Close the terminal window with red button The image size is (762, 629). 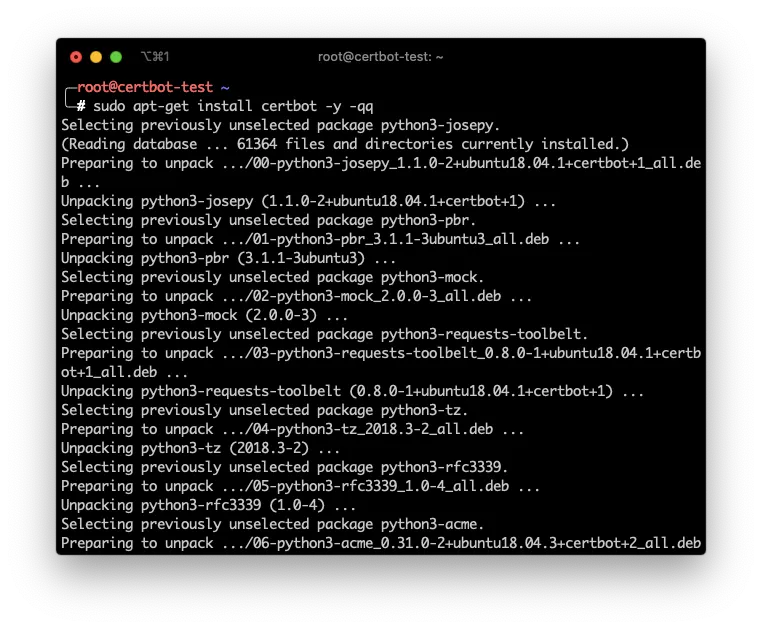tap(76, 57)
